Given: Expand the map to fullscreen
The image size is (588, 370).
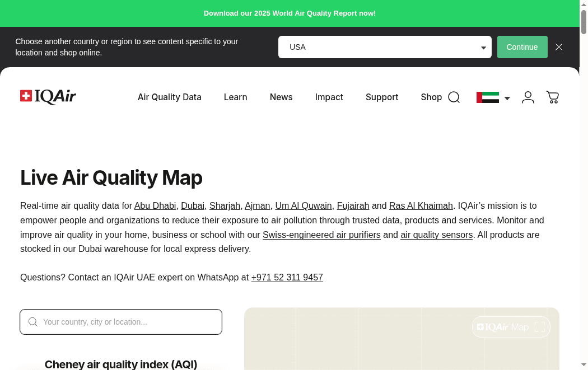Looking at the screenshot, I should [540, 327].
